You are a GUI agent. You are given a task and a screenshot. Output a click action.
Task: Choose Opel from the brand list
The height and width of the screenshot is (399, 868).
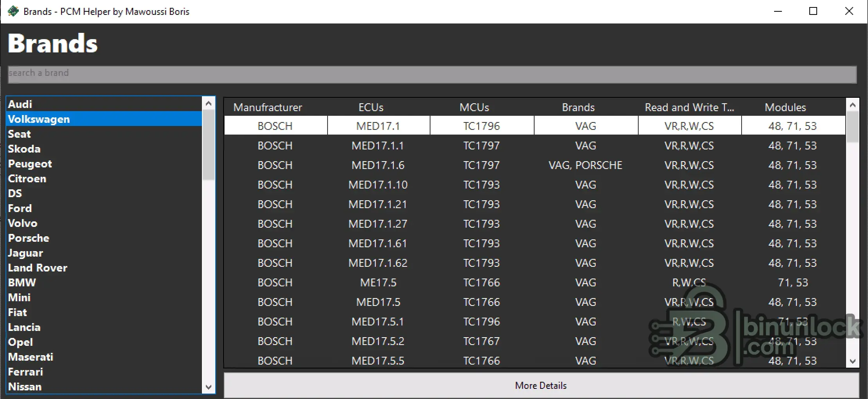click(x=104, y=342)
